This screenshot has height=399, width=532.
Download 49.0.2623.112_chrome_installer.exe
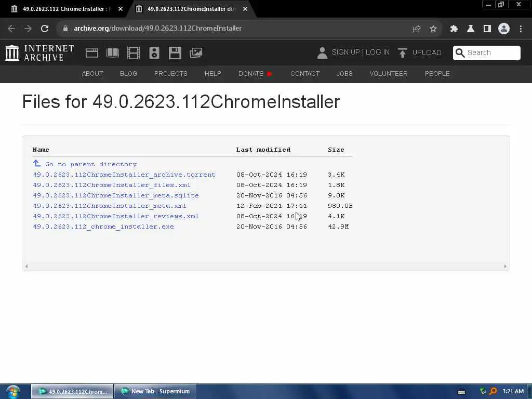[x=103, y=227]
